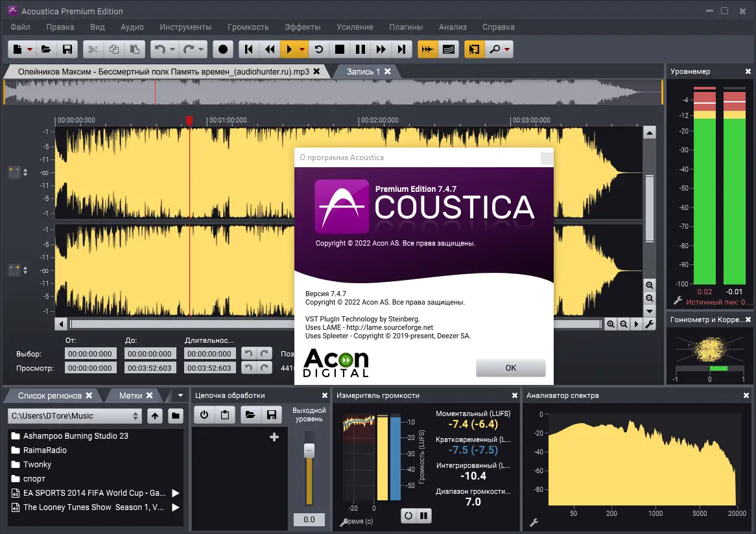Redo view change in Просмотр row

click(265, 367)
